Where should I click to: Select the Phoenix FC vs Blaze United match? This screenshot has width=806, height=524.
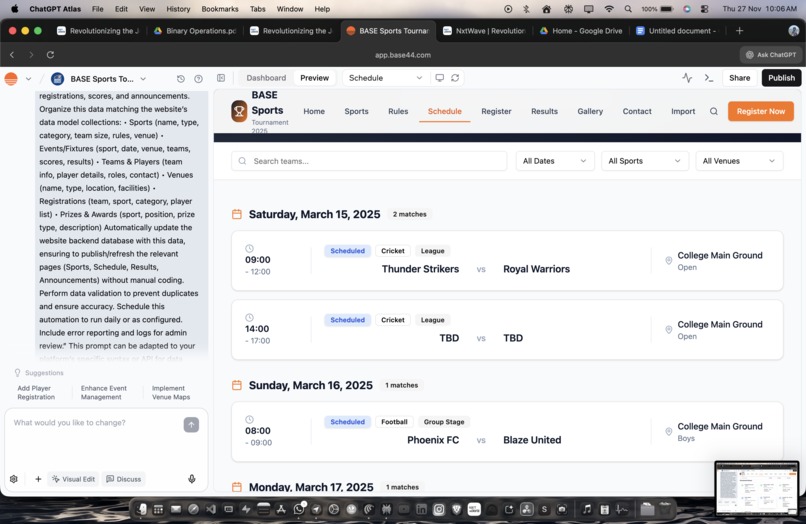pos(507,432)
